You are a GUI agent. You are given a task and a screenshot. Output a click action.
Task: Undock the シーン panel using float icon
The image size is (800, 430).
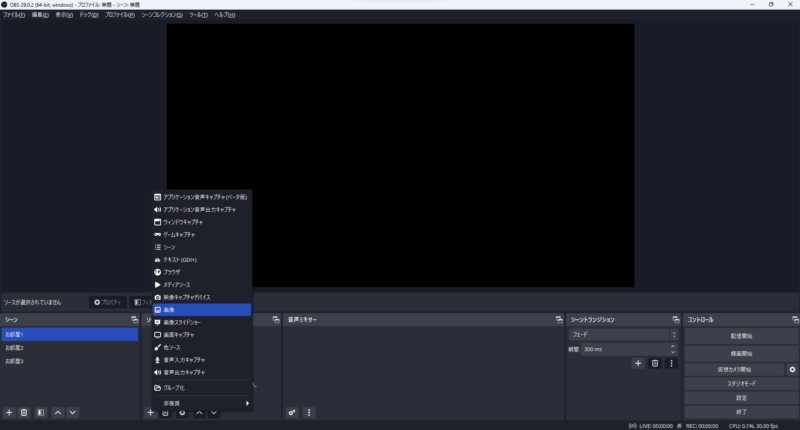134,320
